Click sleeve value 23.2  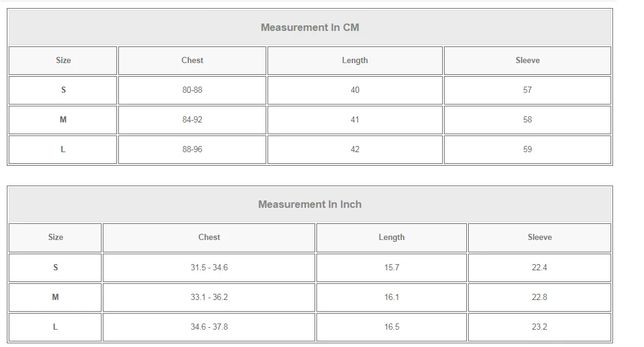(539, 327)
